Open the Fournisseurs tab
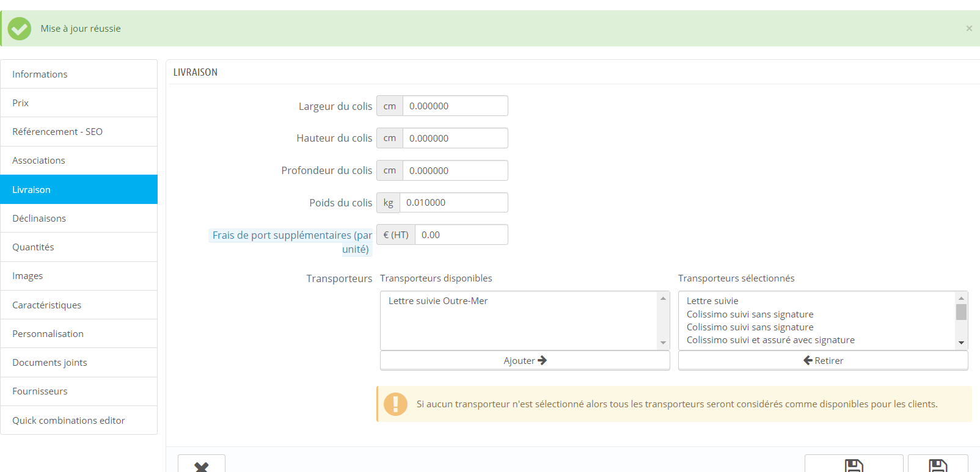The height and width of the screenshot is (472, 980). click(79, 391)
